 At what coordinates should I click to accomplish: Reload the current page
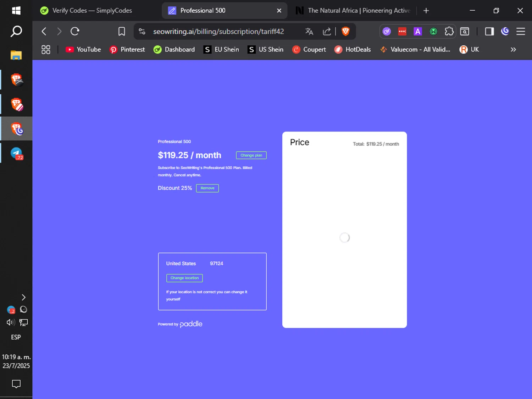75,32
